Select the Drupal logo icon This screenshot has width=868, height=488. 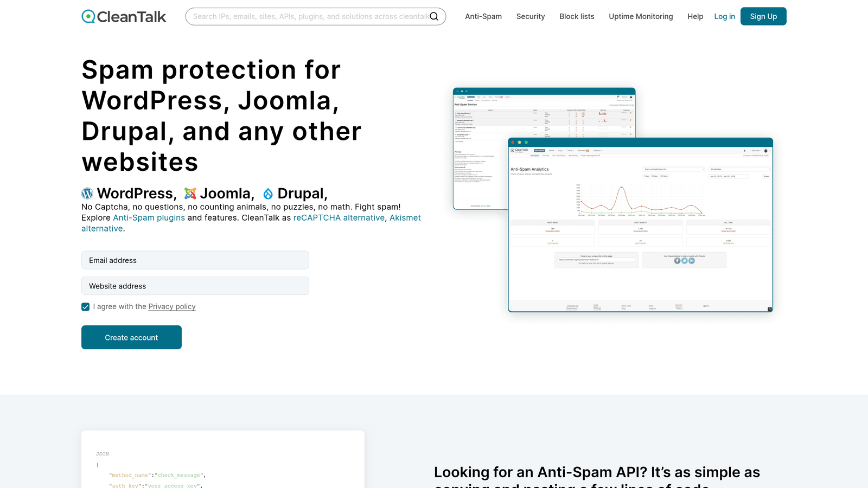[267, 193]
